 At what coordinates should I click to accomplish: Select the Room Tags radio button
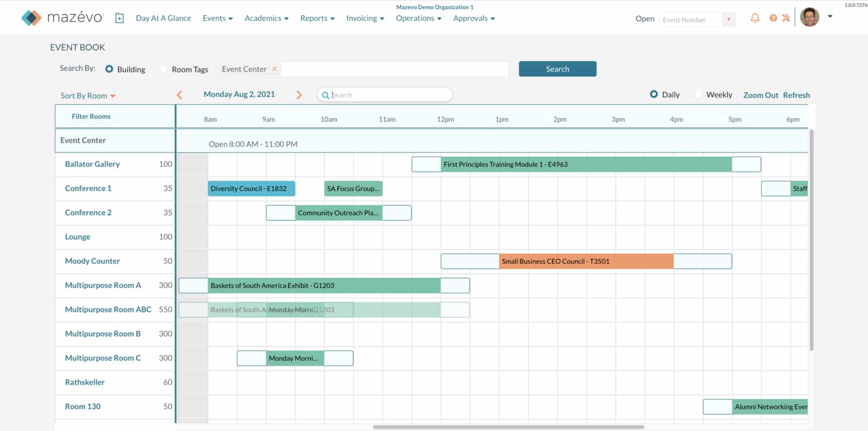163,69
